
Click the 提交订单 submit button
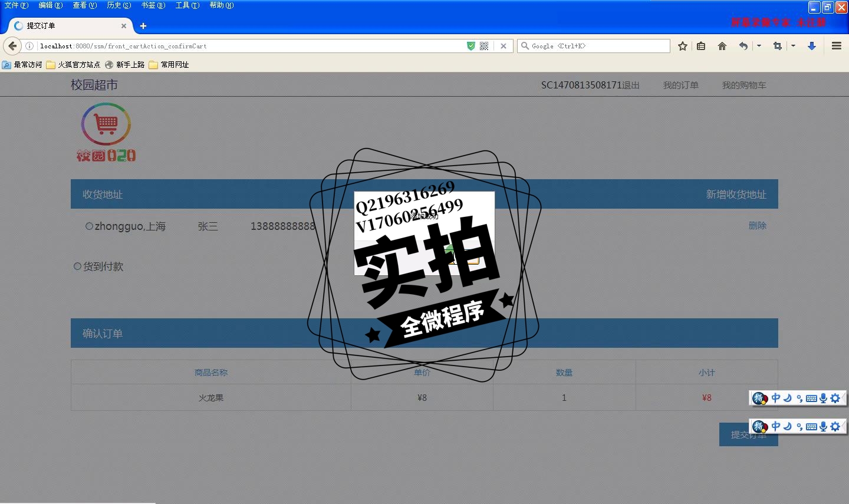(749, 434)
